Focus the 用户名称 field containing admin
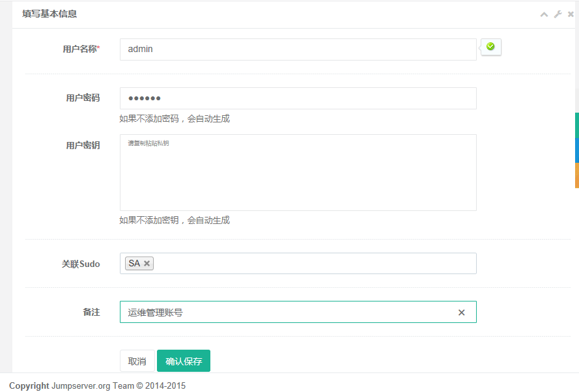The height and width of the screenshot is (392, 579). click(298, 49)
